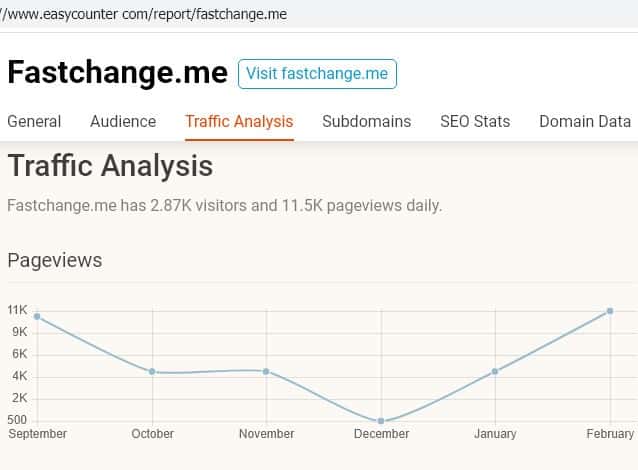Select the December low point on the chart

pos(381,421)
